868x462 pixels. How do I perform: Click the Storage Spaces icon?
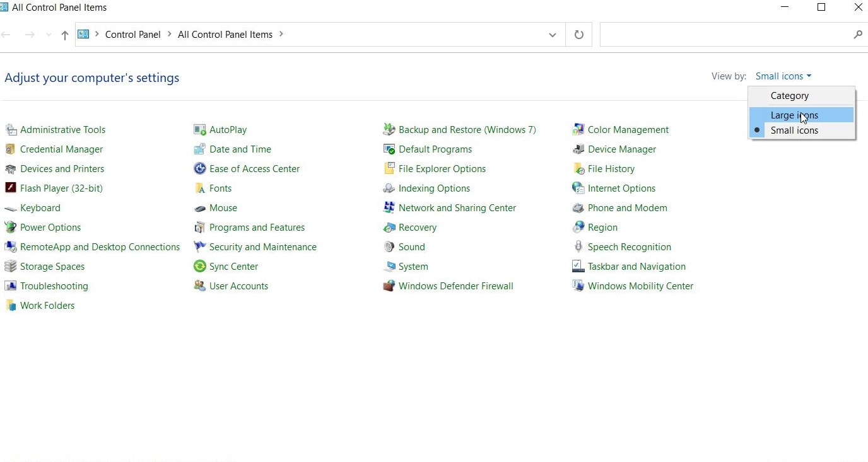pos(11,267)
